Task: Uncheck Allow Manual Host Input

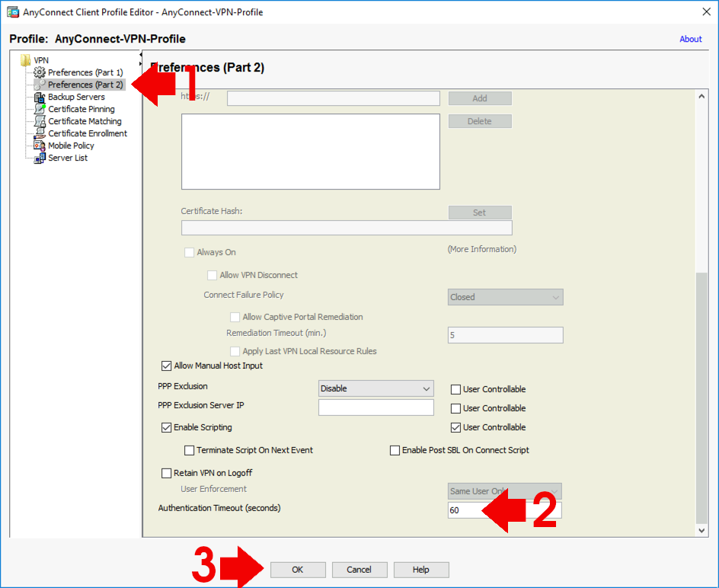Action: (167, 366)
